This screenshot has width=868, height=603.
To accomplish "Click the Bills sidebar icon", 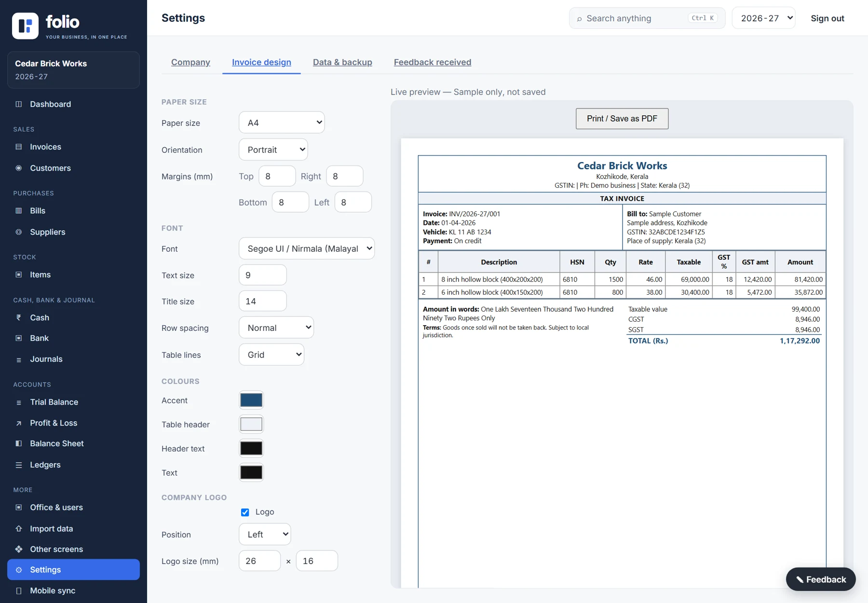I will pyautogui.click(x=19, y=211).
